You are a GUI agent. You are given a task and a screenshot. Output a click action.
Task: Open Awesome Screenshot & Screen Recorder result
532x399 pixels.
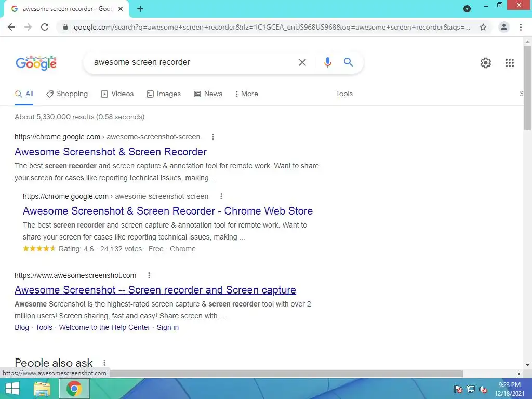coord(111,152)
